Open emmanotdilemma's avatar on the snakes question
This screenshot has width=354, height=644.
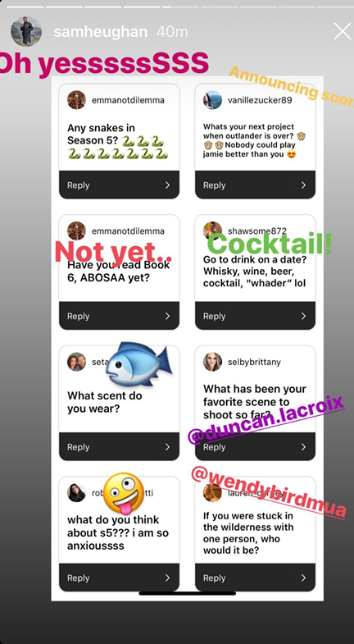(76, 100)
